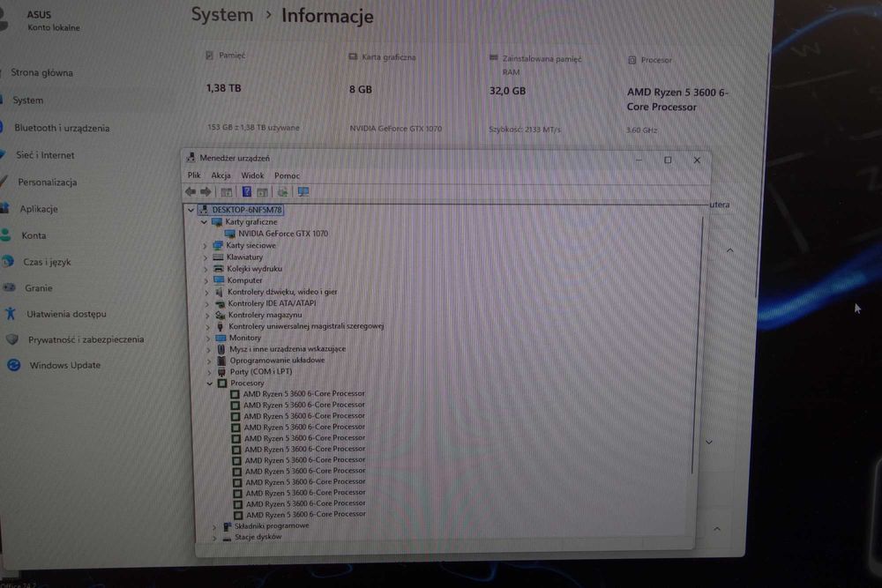Viewport: 882px width, 588px height.
Task: Collapse the Procesory node
Action: [209, 383]
